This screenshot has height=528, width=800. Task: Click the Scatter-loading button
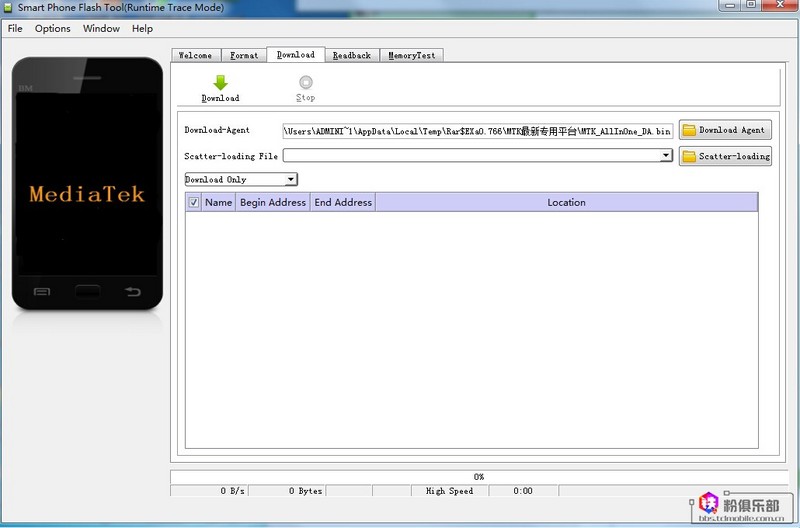[x=725, y=156]
